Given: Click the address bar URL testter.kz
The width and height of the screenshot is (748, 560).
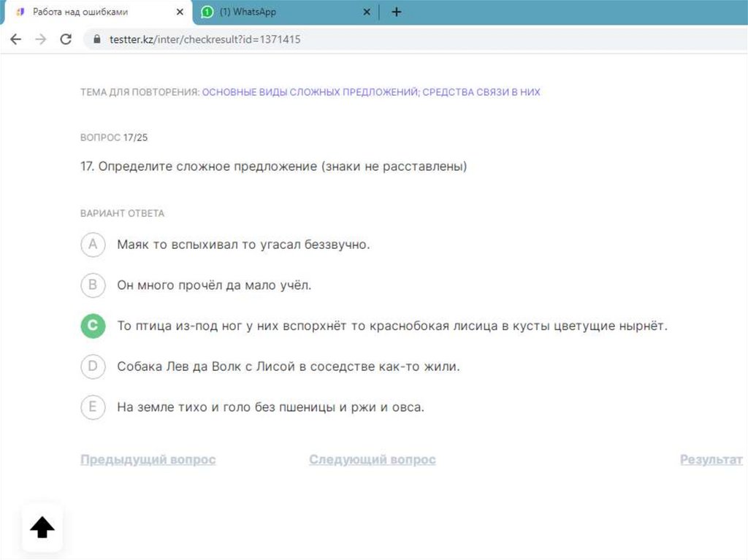Looking at the screenshot, I should (x=205, y=39).
